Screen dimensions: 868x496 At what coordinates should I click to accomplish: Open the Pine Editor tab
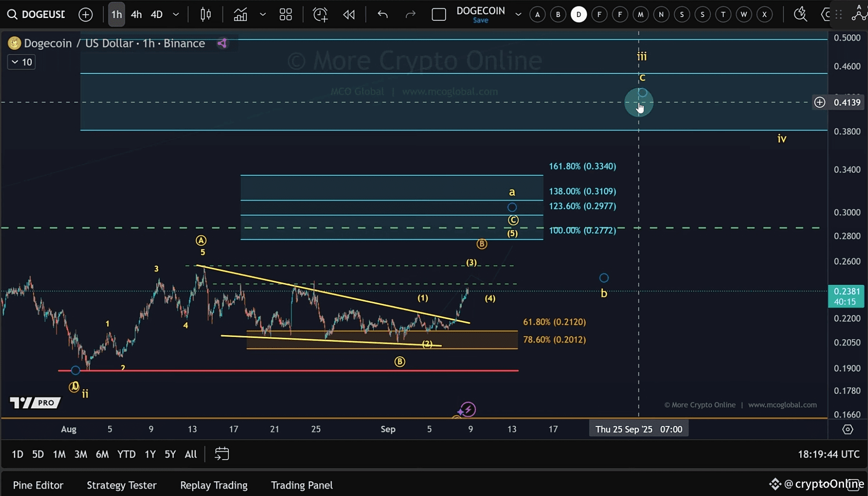click(x=38, y=485)
